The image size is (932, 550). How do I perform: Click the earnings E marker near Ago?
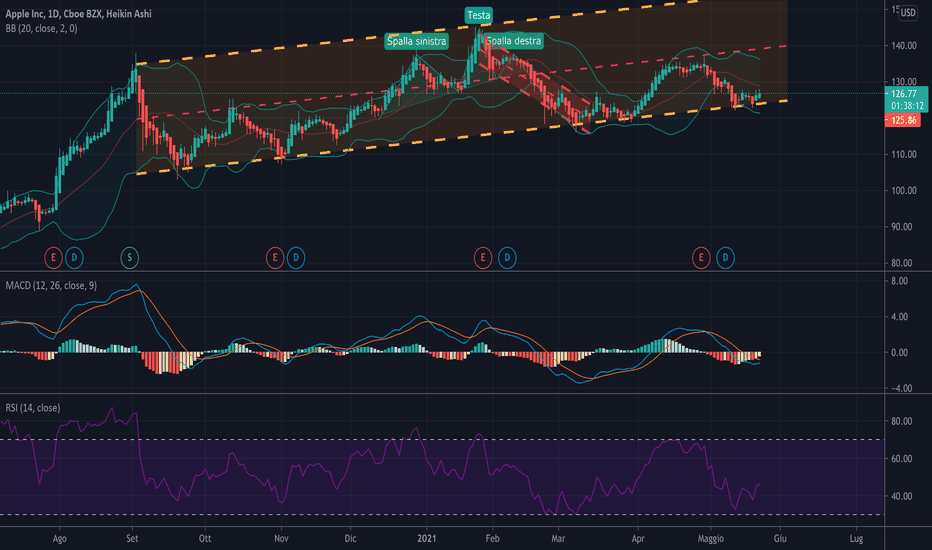click(x=53, y=257)
